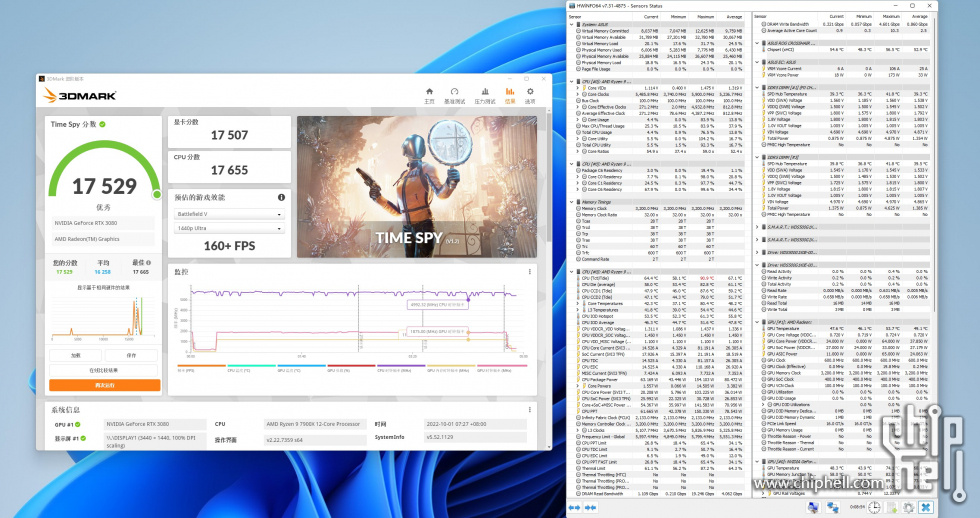
Task: Expand the Core Effective Clocks row
Action: coord(578,107)
